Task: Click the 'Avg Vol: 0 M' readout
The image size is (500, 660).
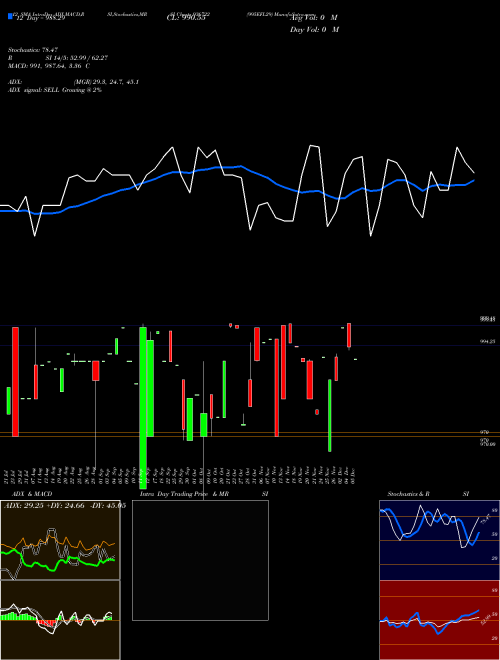Action: [x=314, y=18]
